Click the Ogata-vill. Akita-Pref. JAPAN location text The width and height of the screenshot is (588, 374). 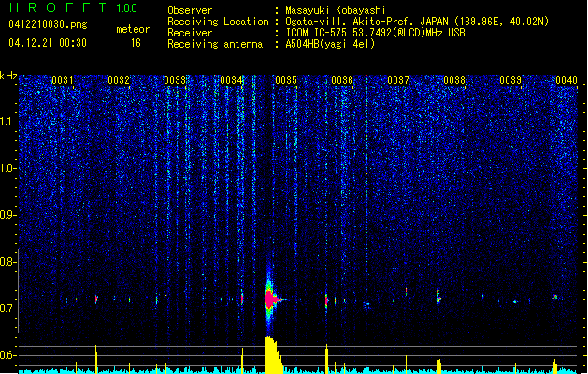[x=366, y=22]
